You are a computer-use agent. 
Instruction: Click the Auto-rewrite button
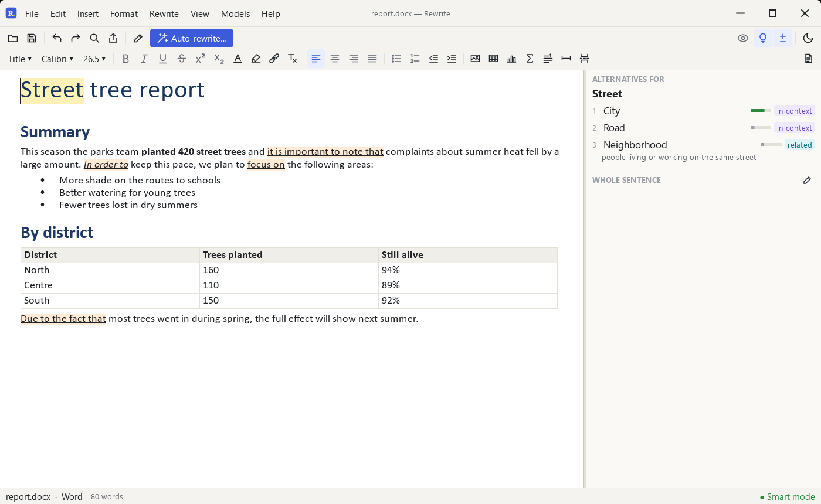192,39
